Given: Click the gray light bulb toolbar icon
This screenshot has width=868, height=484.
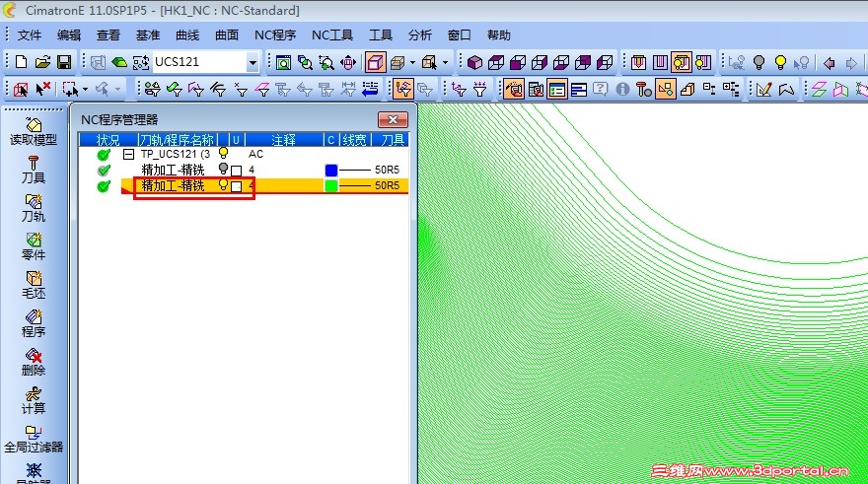Looking at the screenshot, I should [x=759, y=62].
